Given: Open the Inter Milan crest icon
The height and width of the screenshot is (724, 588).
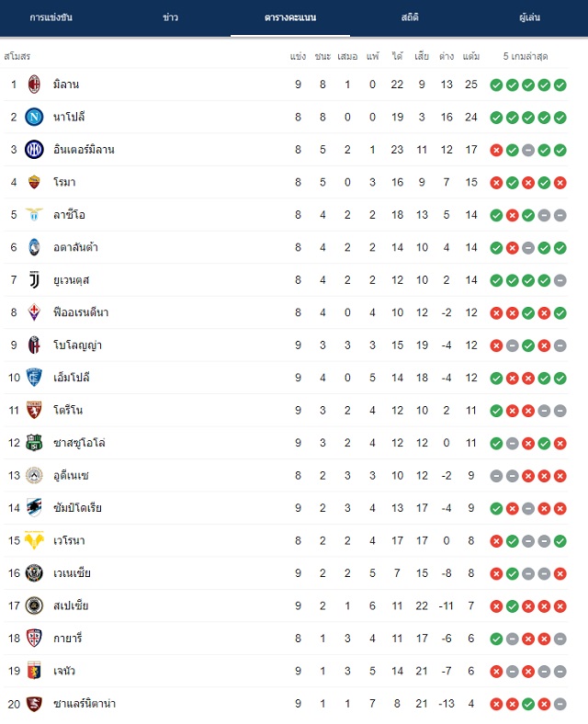Looking at the screenshot, I should click(x=34, y=150).
